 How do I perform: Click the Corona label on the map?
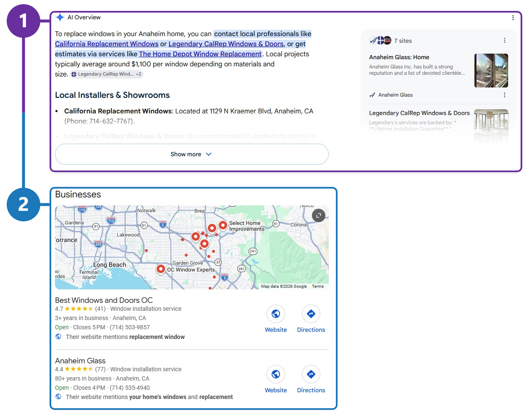[x=299, y=225]
